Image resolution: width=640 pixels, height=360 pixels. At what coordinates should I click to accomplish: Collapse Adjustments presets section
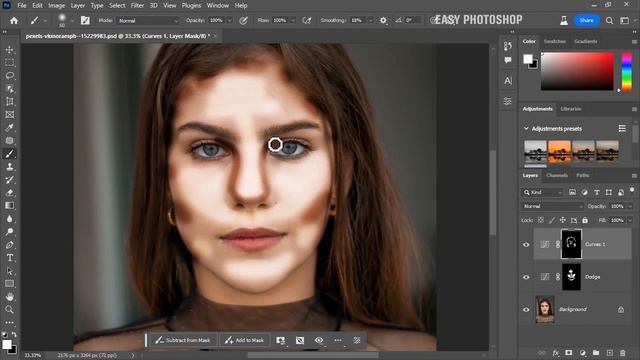click(526, 129)
